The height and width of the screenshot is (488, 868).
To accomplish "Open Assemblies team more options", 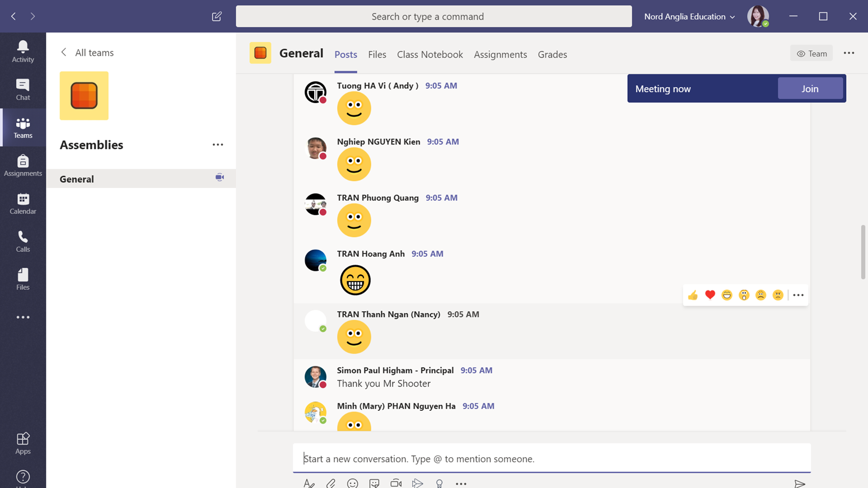I will (x=218, y=145).
